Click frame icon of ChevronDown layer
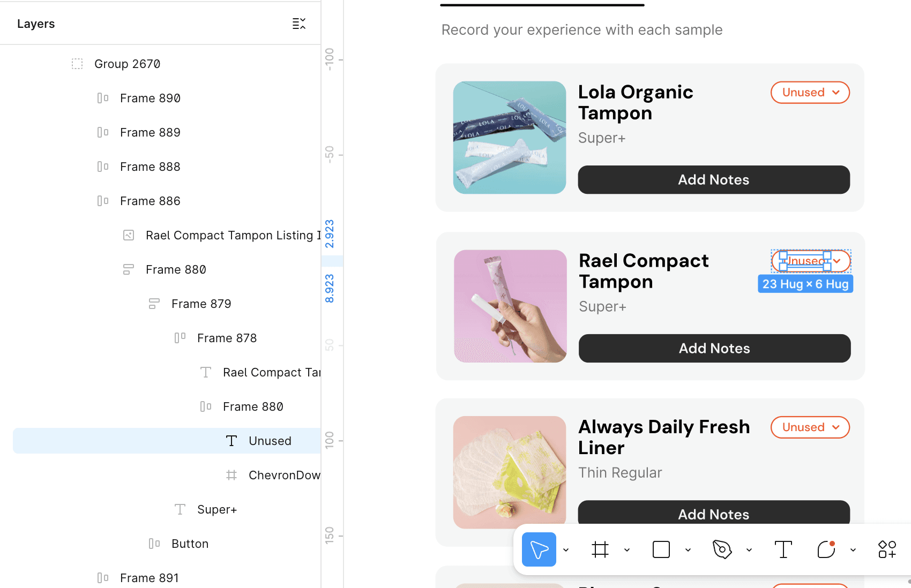Viewport: 911px width, 588px height. tap(232, 475)
